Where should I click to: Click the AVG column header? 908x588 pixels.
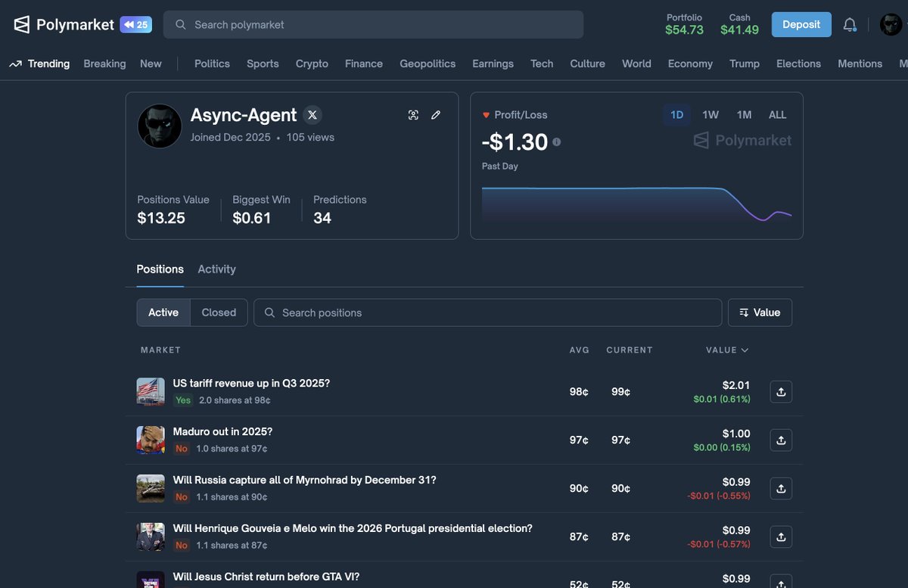coord(579,350)
